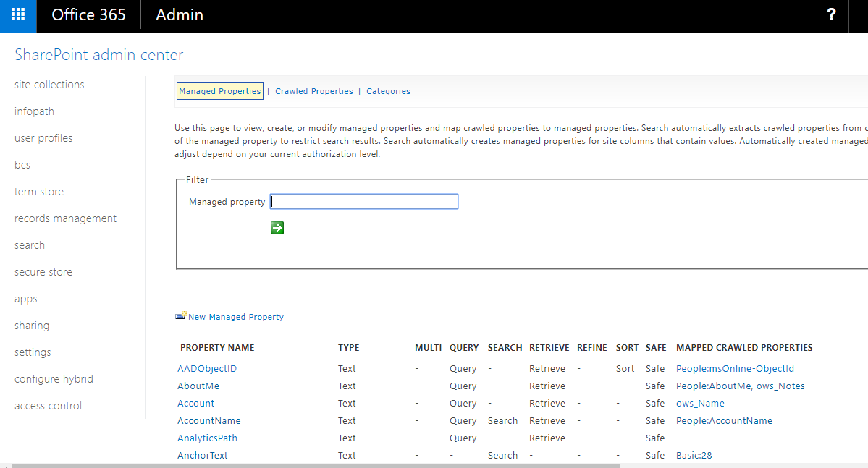Click the PROPERTY NAME column header
868x468 pixels.
point(217,348)
